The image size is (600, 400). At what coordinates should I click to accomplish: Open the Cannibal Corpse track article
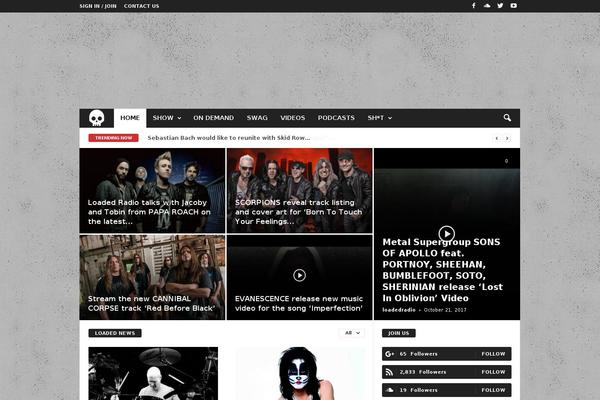(x=152, y=304)
